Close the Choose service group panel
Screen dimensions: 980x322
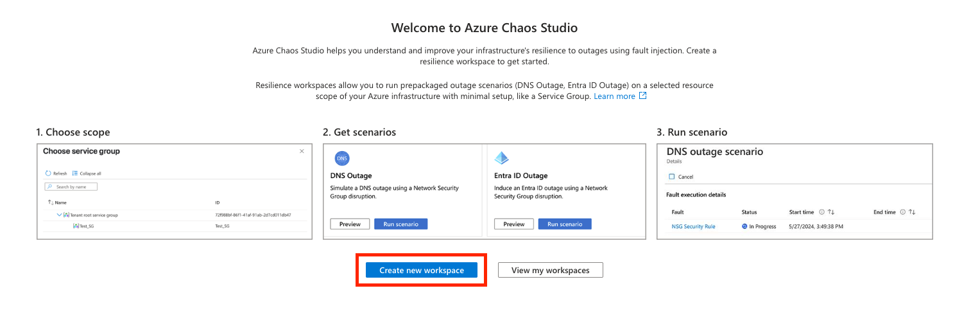(302, 151)
